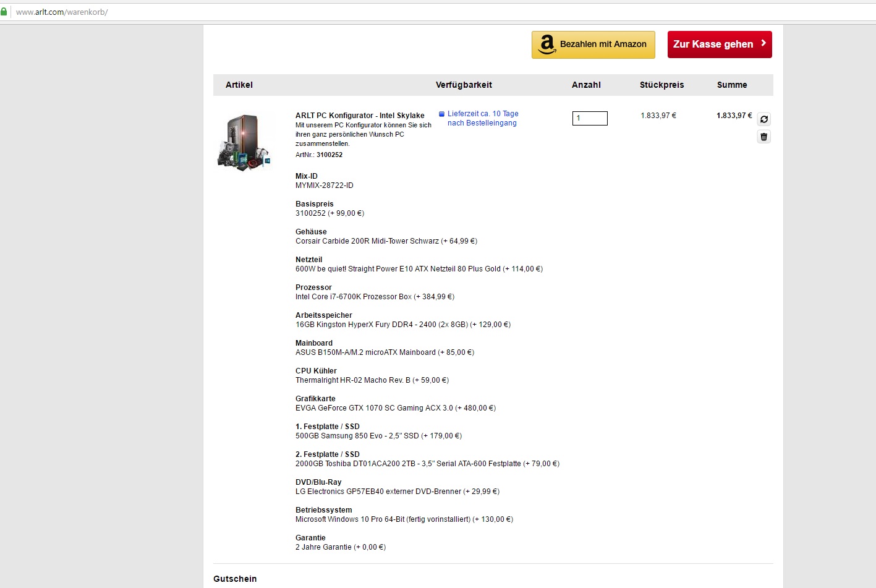Pay with the Bezahlen mit Amazon button
The image size is (876, 588).
pos(593,45)
